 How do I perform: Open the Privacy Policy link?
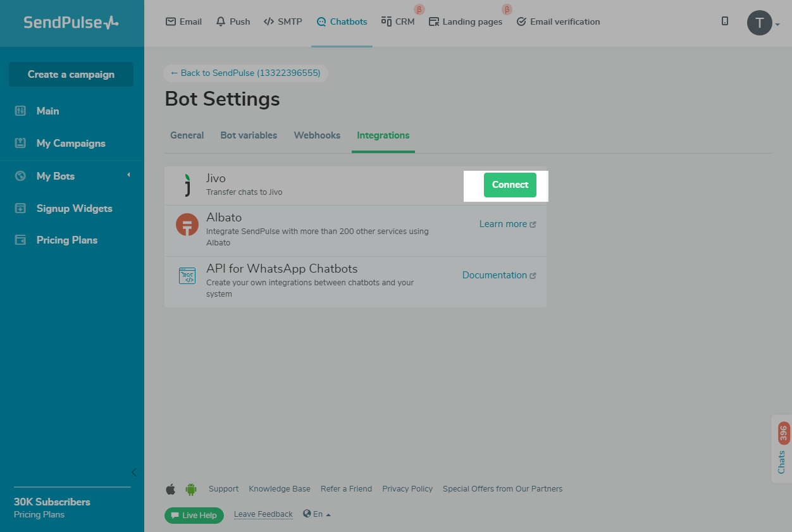[407, 489]
